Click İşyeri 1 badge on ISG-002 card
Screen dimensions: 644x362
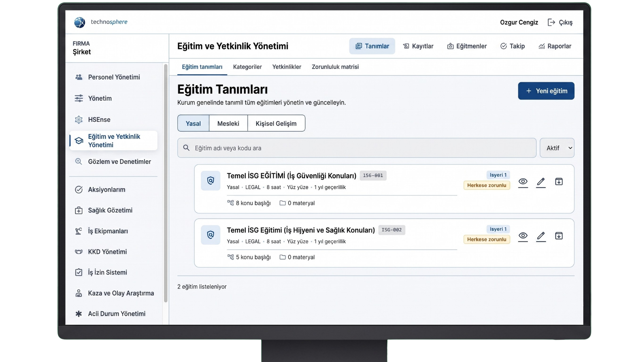498,229
